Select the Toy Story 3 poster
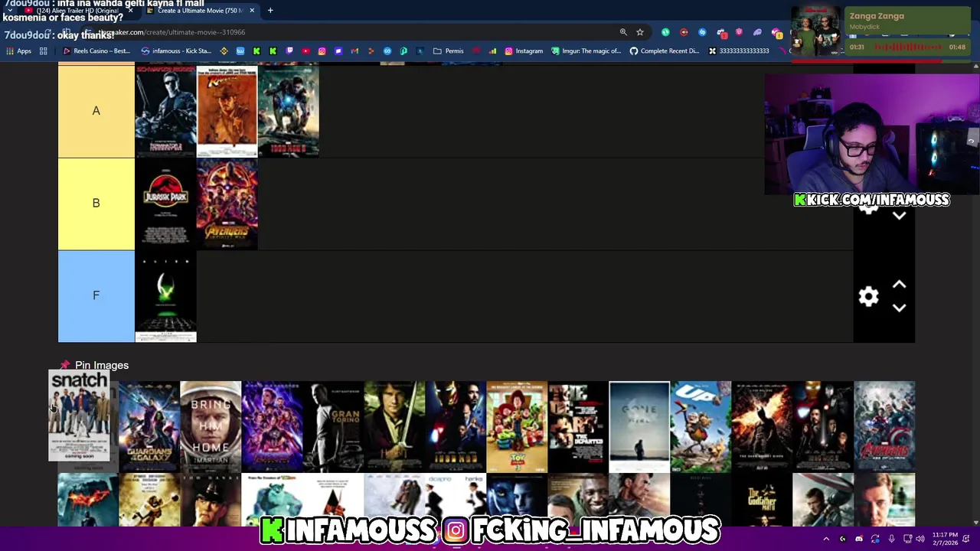This screenshot has width=980, height=551. pyautogui.click(x=517, y=426)
